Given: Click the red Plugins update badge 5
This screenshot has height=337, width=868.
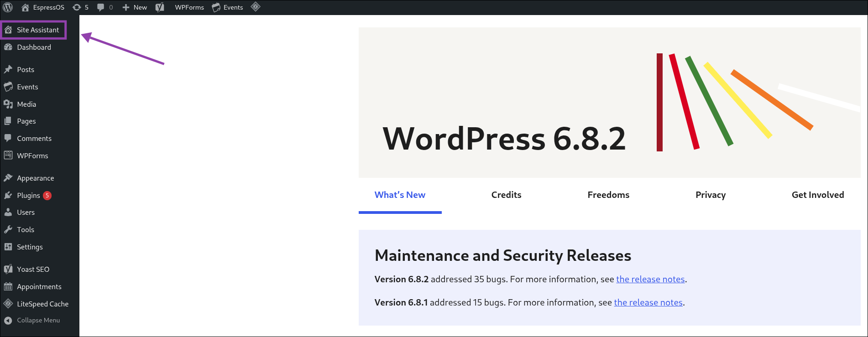Looking at the screenshot, I should tap(47, 195).
